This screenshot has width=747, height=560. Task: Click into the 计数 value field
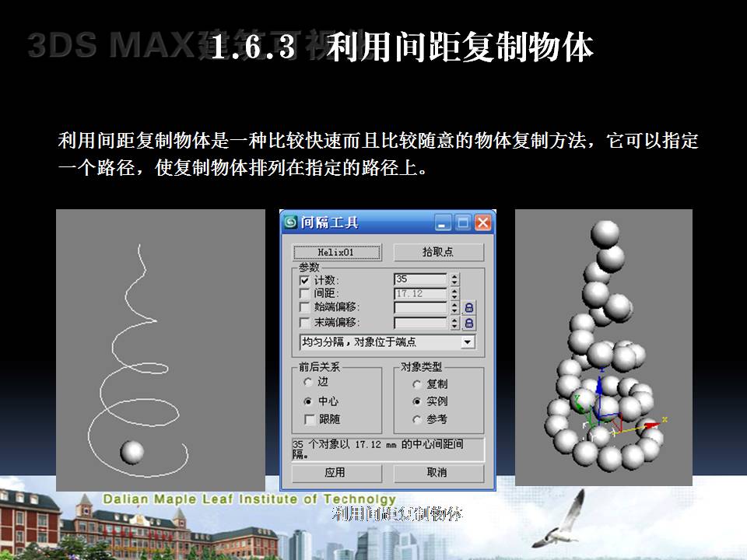420,279
